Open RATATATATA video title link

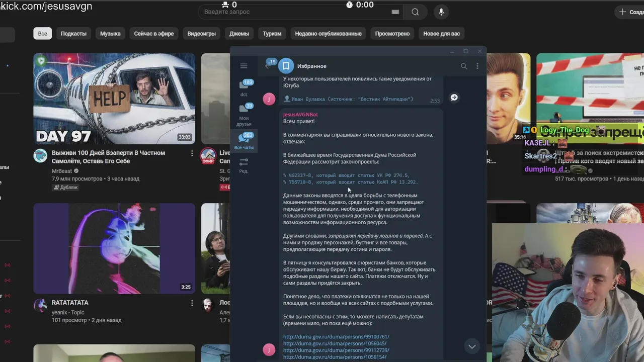70,303
